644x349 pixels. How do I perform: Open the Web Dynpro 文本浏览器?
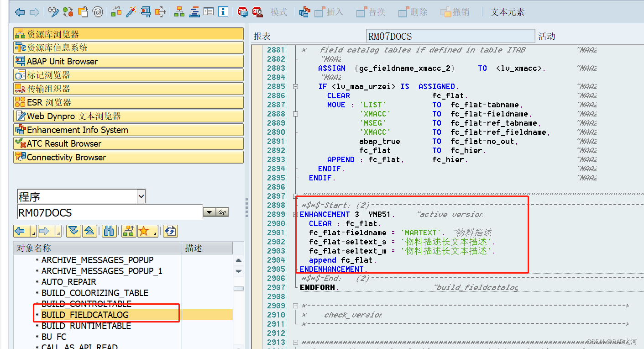[x=128, y=116]
